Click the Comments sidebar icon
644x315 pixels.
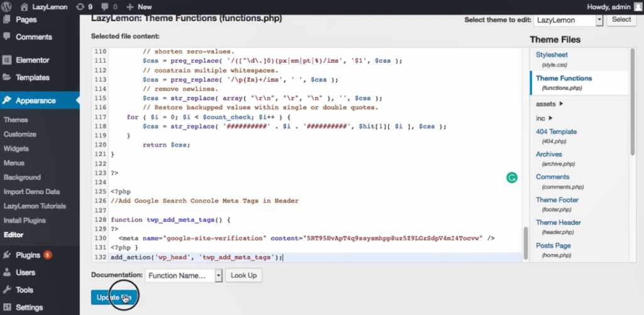(6, 36)
